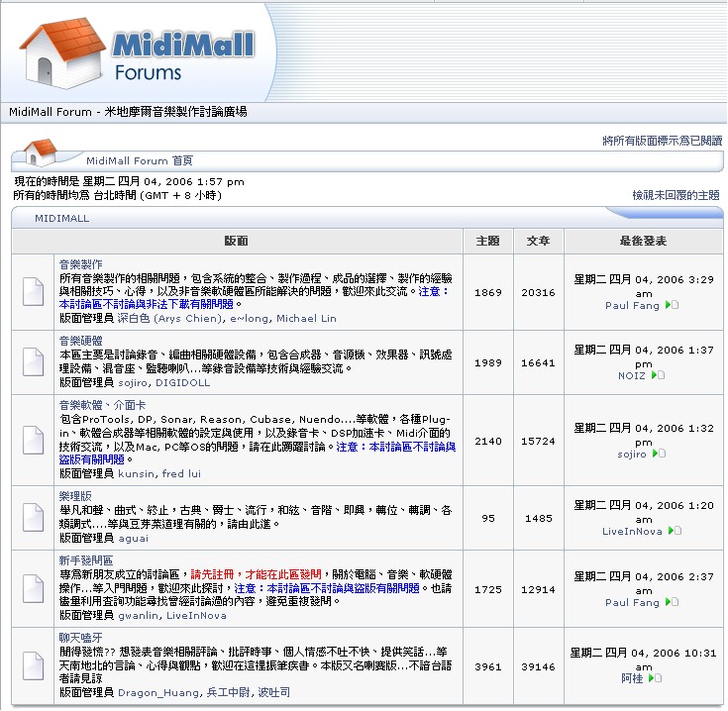View latest post icon next to sojiro
The width and height of the screenshot is (728, 711).
[x=659, y=454]
